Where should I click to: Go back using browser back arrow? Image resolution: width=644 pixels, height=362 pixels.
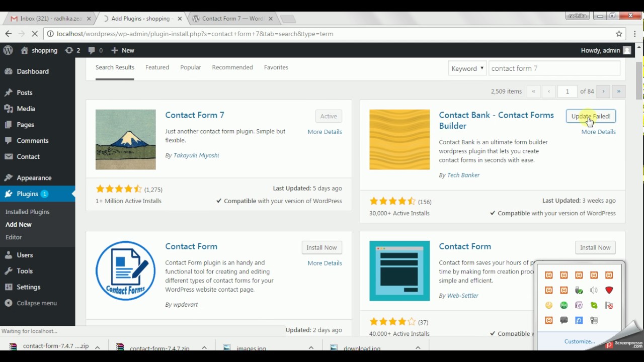tap(9, 34)
